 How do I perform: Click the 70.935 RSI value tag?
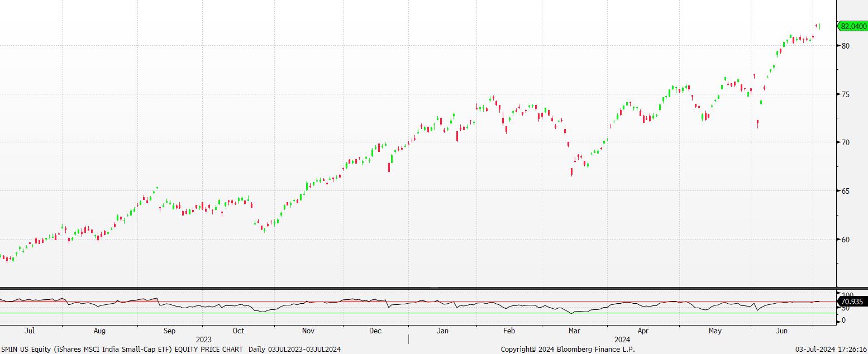[x=853, y=302]
